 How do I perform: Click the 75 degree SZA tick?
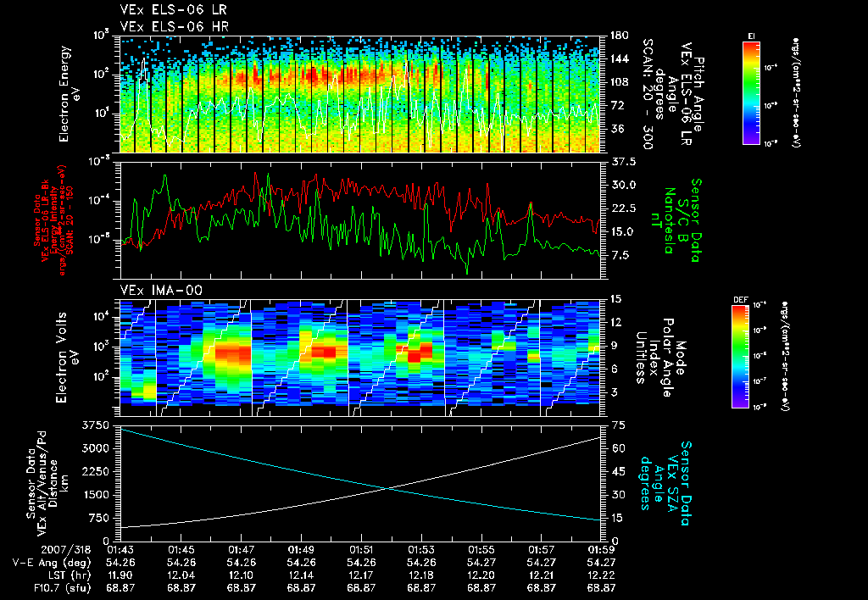coord(618,425)
